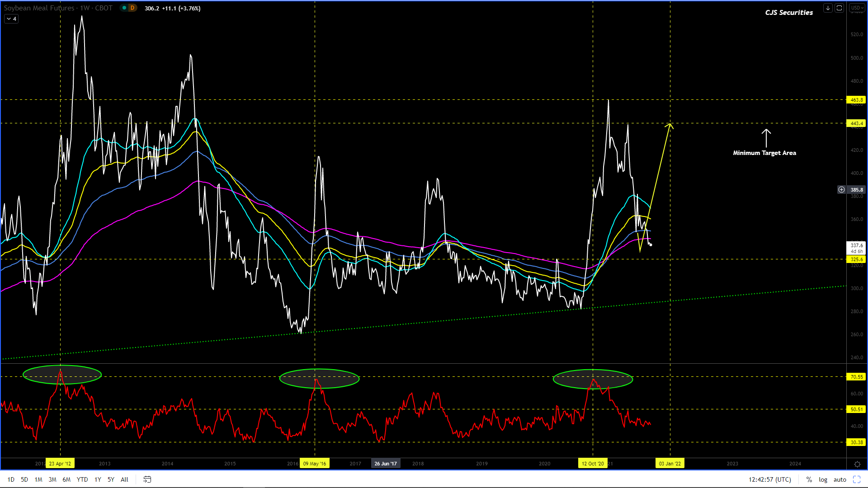Viewport: 868px width, 488px height.
Task: Click the 09 May '16 date marker
Action: click(315, 464)
